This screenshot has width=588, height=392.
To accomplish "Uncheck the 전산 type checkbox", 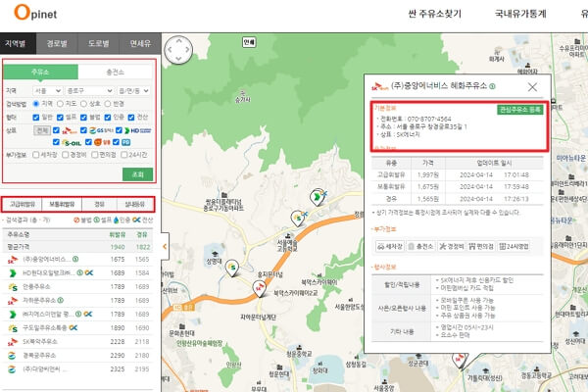I will point(131,118).
